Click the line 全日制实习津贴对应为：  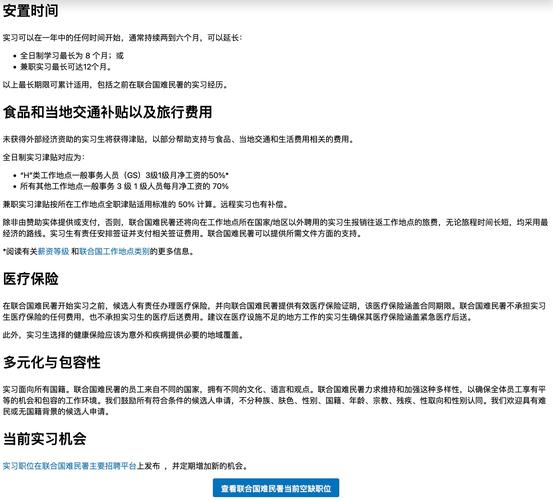click(44, 157)
